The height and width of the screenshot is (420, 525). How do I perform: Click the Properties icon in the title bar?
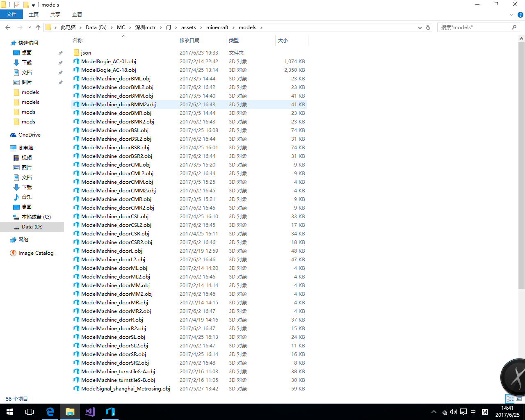[17, 5]
